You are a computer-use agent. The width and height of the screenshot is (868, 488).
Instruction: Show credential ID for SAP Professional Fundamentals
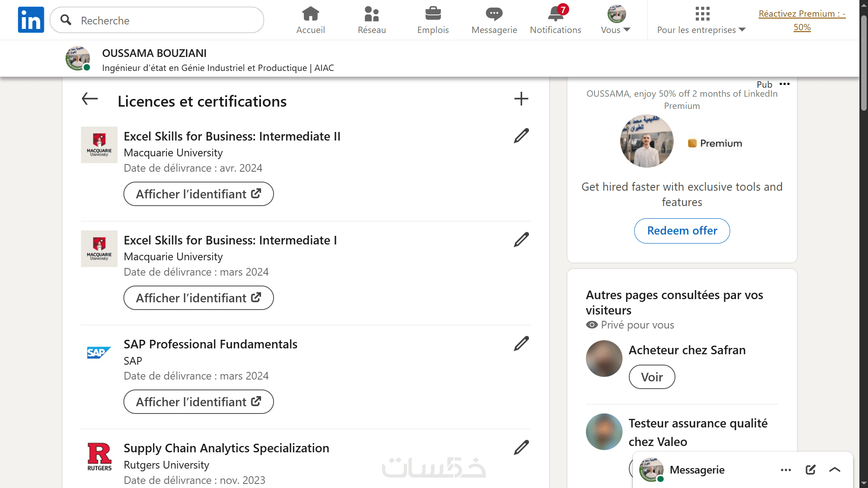[x=198, y=402]
